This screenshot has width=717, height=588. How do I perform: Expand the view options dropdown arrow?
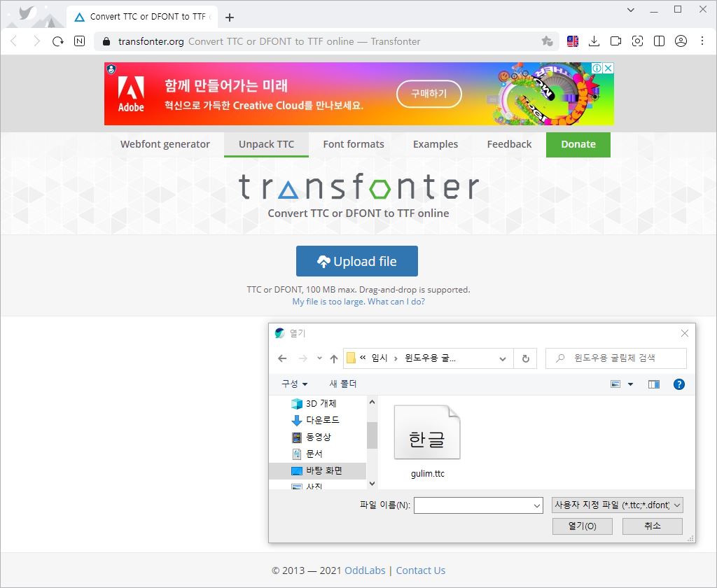point(631,384)
